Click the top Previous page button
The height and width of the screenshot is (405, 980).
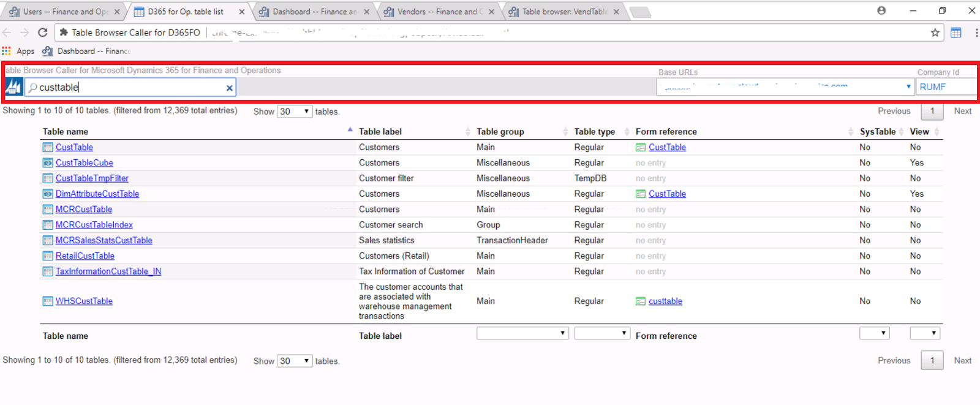(894, 111)
